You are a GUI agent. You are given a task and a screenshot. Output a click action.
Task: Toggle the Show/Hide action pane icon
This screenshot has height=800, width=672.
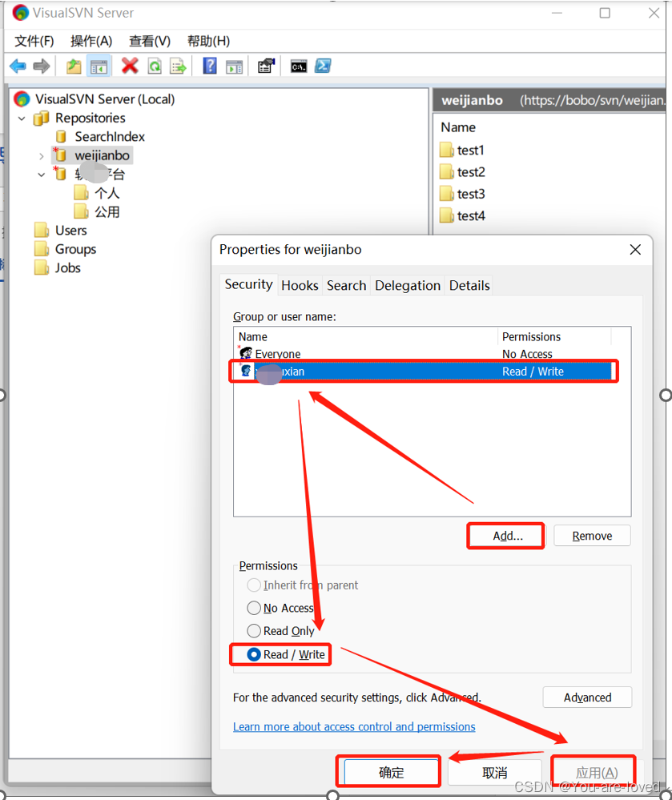pyautogui.click(x=234, y=66)
